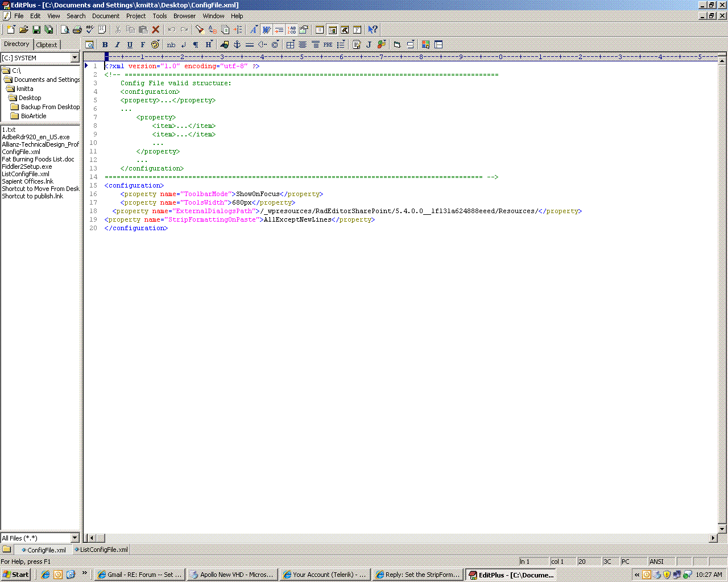This screenshot has width=728, height=582.
Task: Click the Save file toolbar icon
Action: (x=36, y=30)
